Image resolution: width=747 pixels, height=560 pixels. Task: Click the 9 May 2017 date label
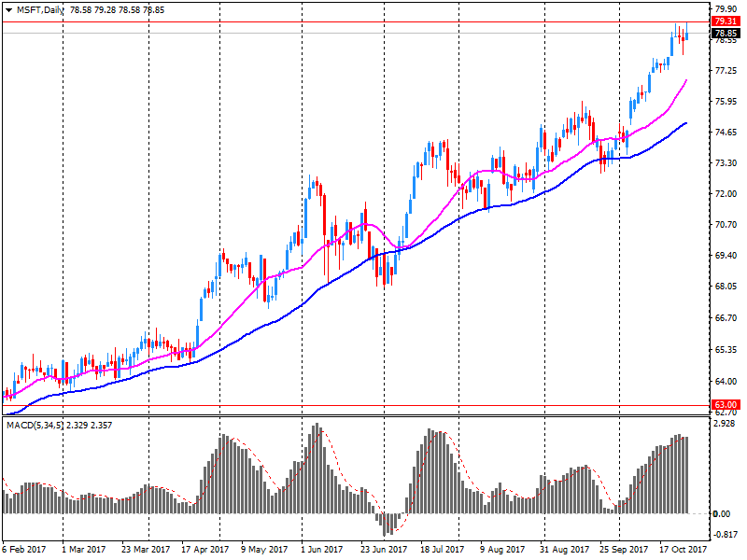(264, 550)
